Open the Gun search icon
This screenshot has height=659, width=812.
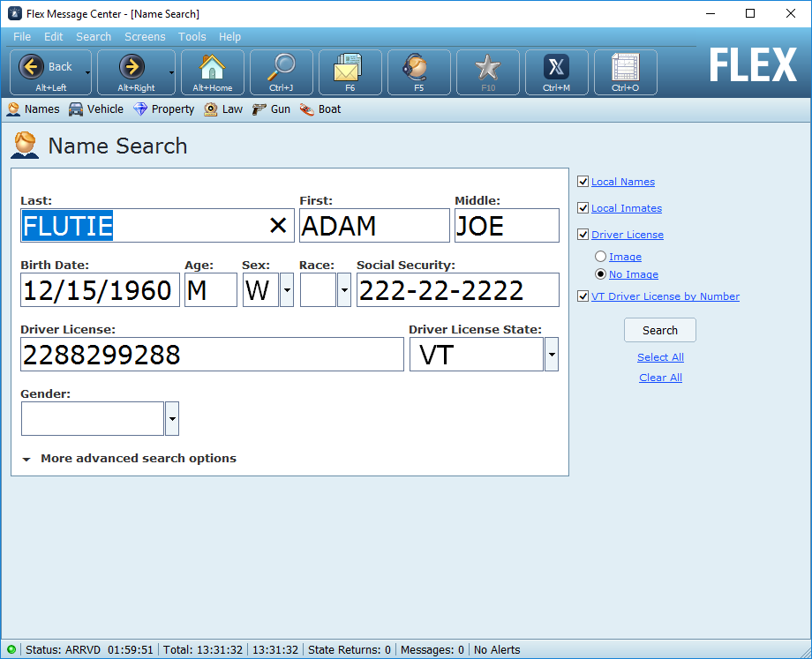(x=259, y=109)
